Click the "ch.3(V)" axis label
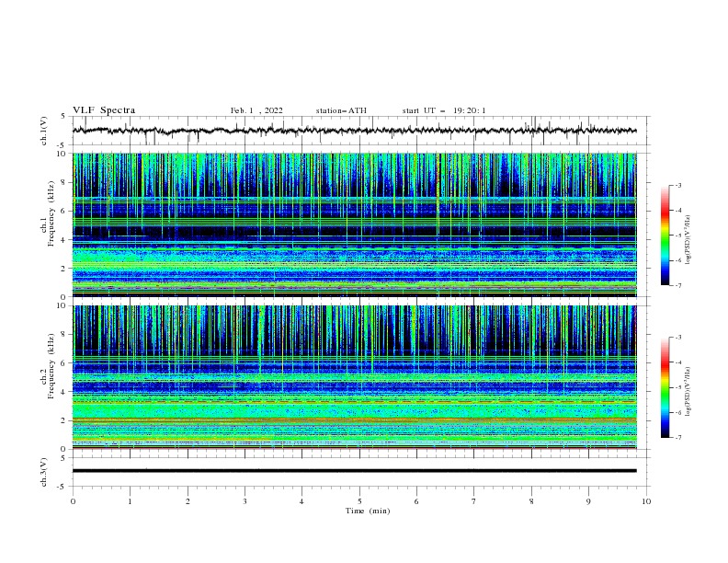This screenshot has width=728, height=563. click(x=44, y=472)
